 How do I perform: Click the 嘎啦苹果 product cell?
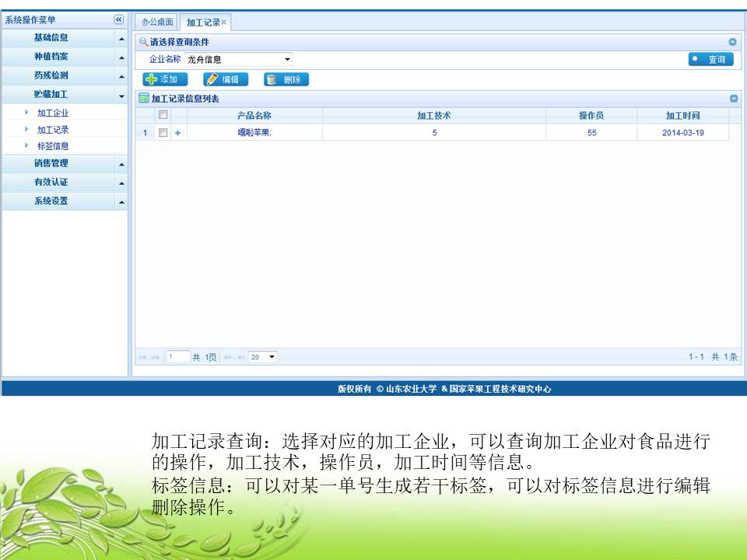point(254,132)
